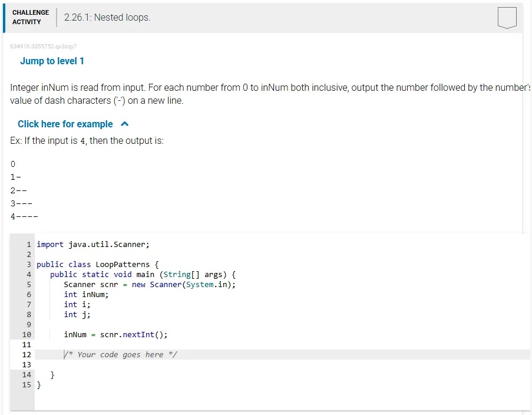The height and width of the screenshot is (415, 532).
Task: Click code line Scanner scnr = new Scanner(System.in);
Action: [150, 285]
